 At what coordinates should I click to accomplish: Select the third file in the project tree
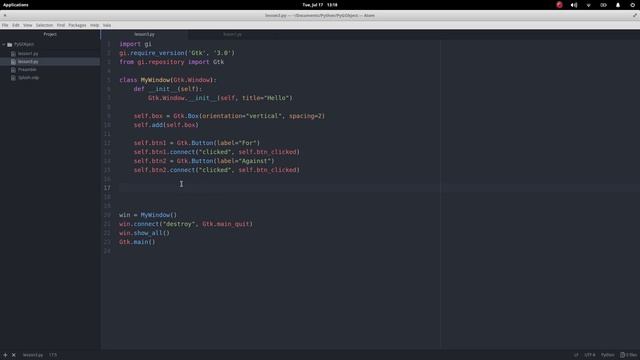coord(27,70)
